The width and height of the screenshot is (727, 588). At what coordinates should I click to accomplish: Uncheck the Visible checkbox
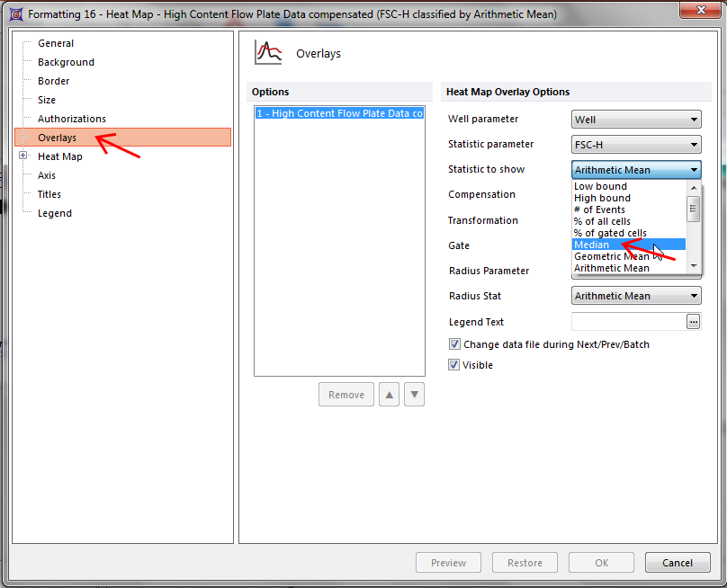click(454, 365)
